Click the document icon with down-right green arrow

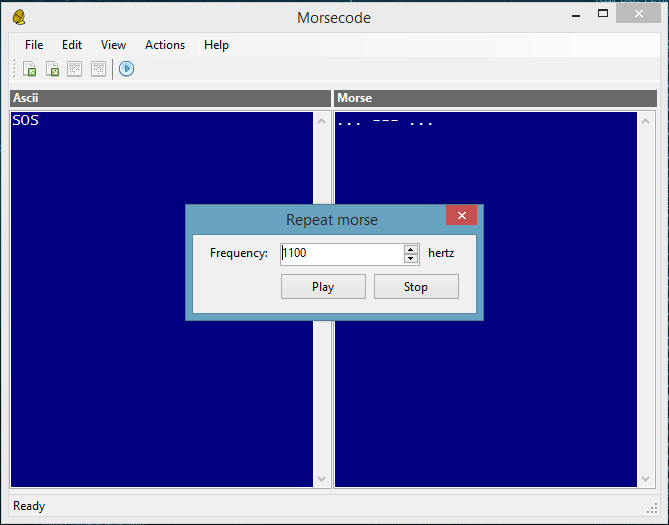52,69
